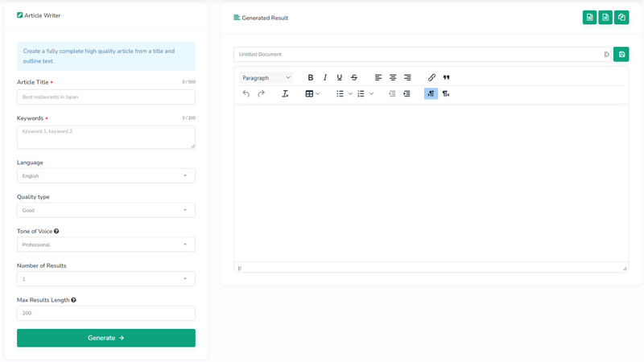Toggle underline formatting

click(339, 77)
